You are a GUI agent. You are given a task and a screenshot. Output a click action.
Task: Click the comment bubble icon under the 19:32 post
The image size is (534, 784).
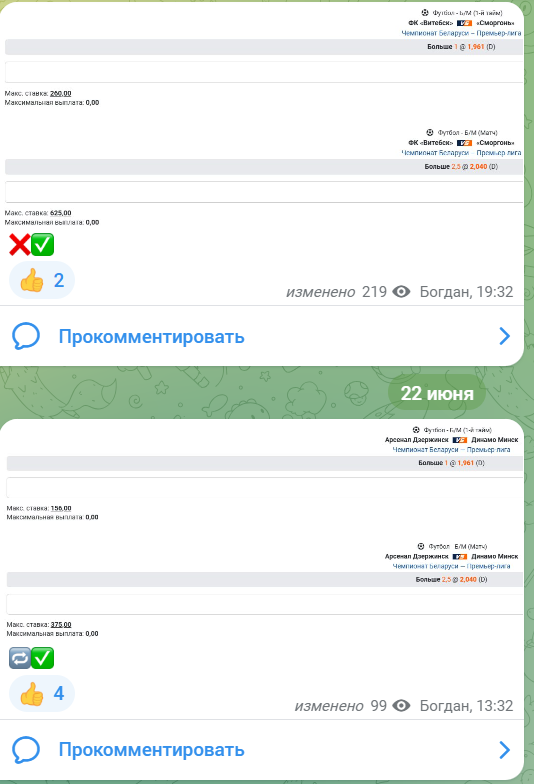pyautogui.click(x=26, y=336)
